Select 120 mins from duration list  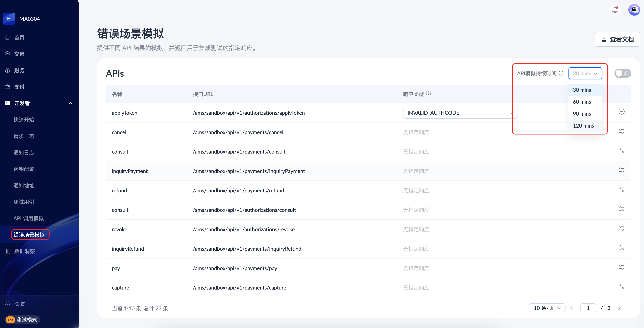583,126
